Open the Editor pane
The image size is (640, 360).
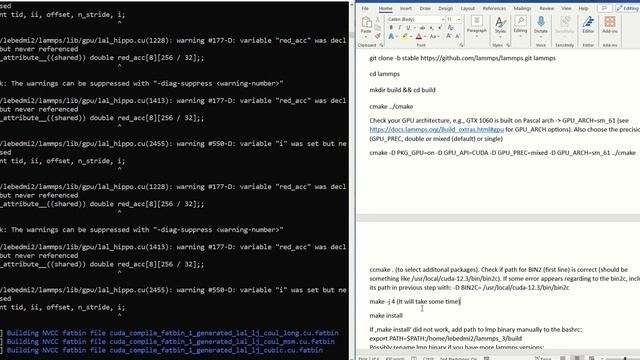588,25
